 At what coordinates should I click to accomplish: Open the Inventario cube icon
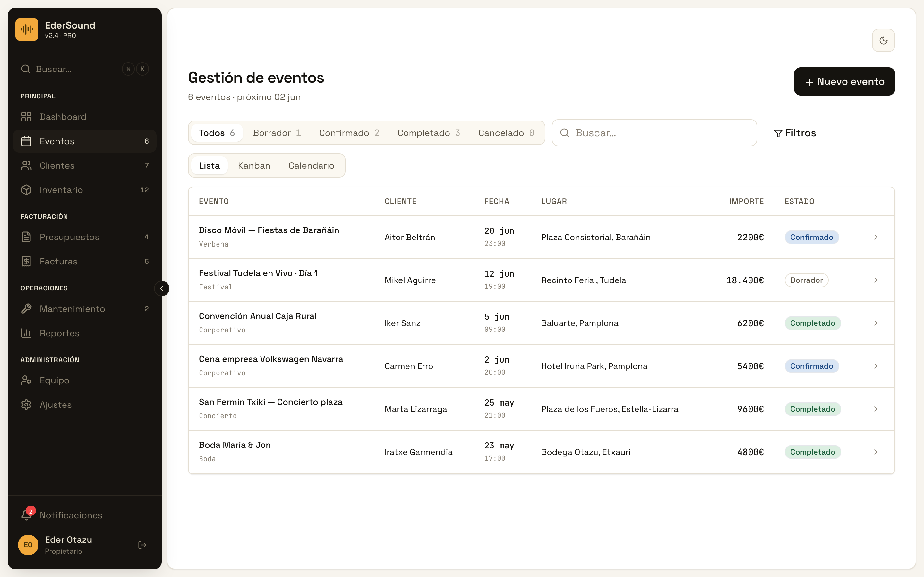click(26, 190)
